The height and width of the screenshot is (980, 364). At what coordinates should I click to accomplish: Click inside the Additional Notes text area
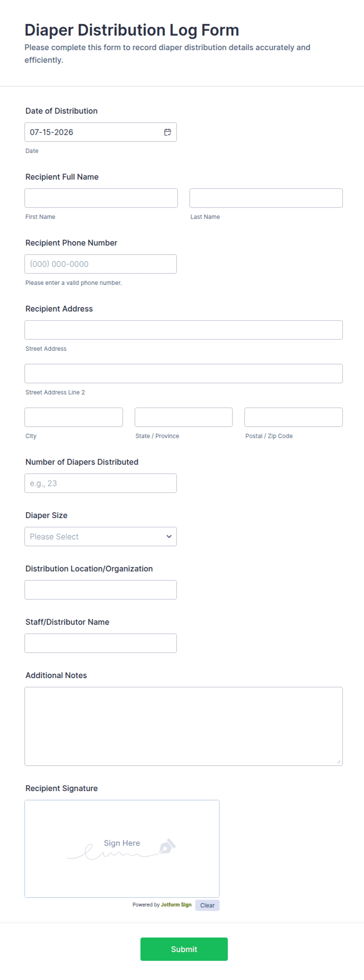pyautogui.click(x=184, y=726)
